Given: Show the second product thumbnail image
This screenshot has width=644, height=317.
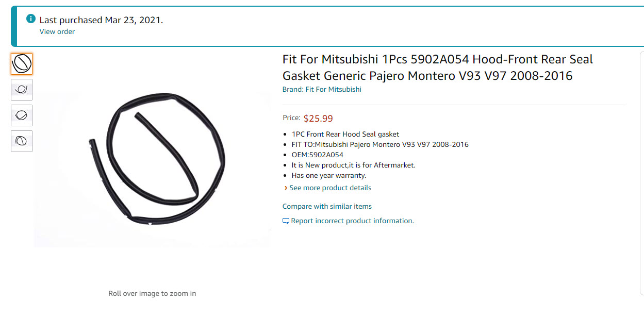Looking at the screenshot, I should click(x=22, y=90).
